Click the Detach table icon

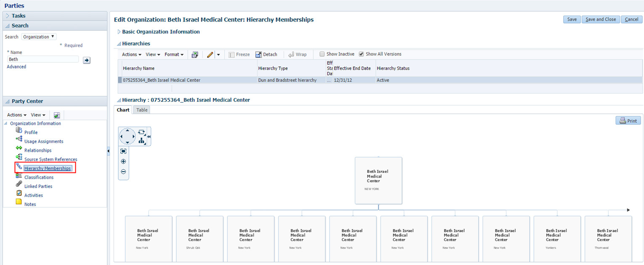point(259,54)
